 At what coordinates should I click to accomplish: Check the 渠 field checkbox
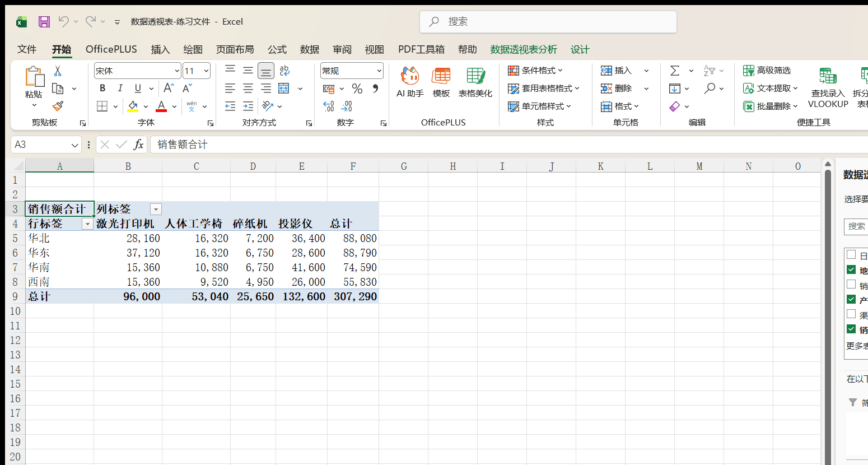pyautogui.click(x=851, y=314)
